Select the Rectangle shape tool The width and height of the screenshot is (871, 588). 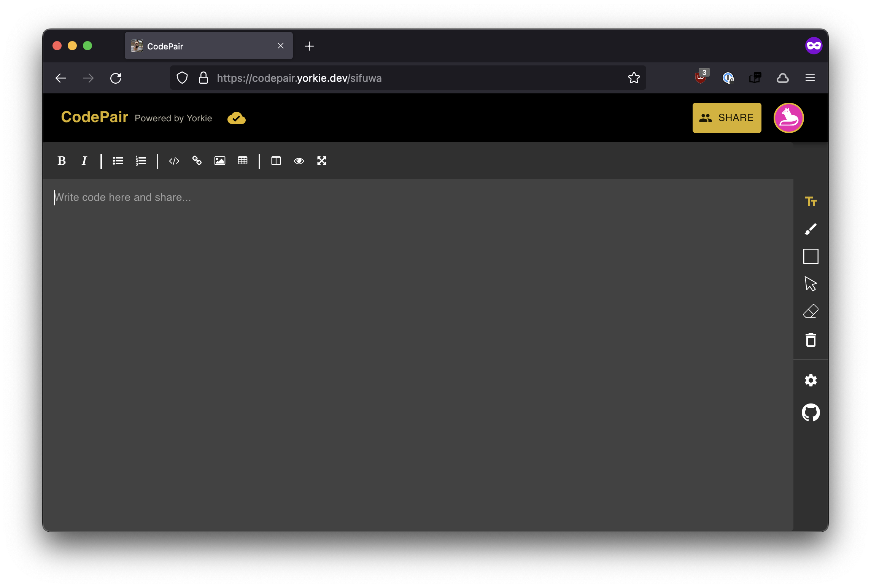click(x=811, y=256)
